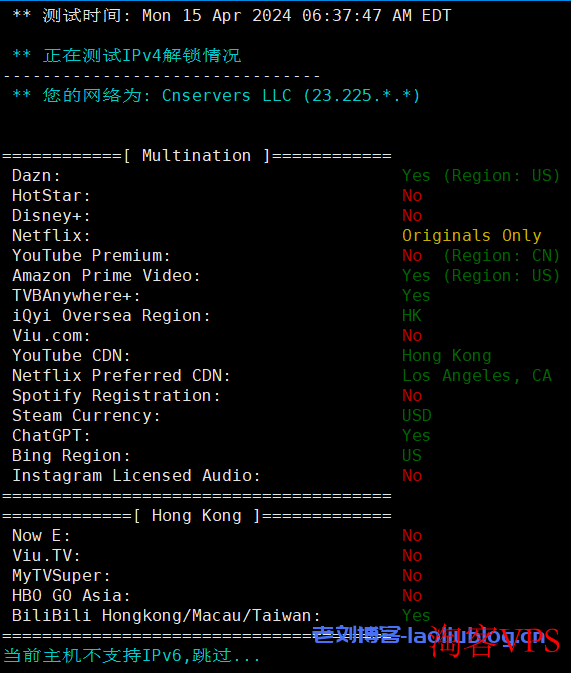Click the 'Multination' section header

pos(197,155)
